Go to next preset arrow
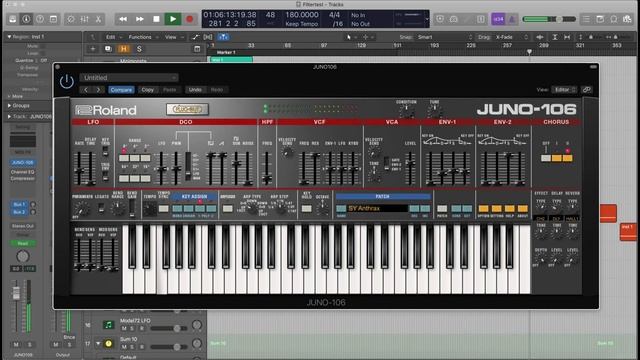Screen dimensions: 640x360 [x=98, y=90]
